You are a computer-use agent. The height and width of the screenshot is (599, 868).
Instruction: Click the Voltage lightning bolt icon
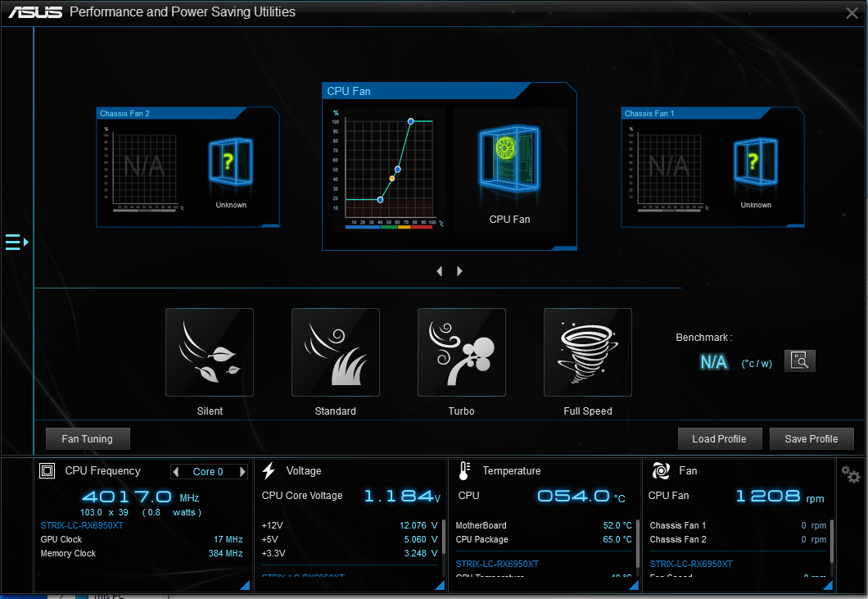coord(269,470)
